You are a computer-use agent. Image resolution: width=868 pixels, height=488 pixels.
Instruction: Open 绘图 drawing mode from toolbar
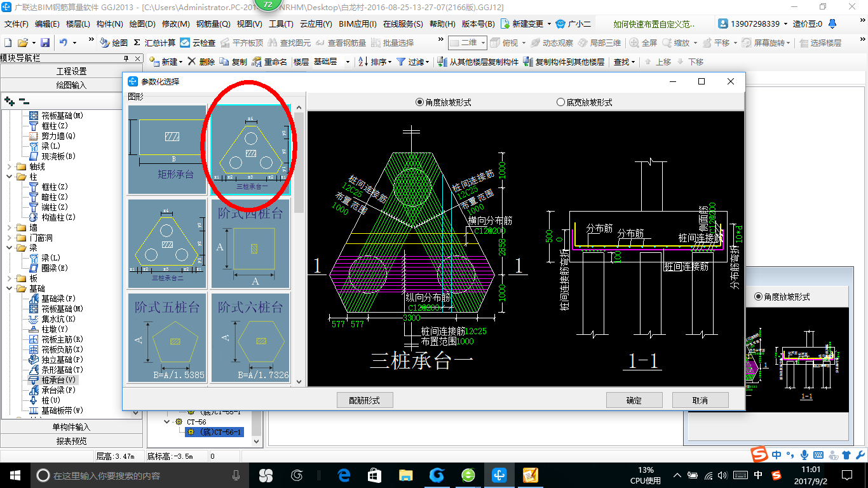tap(114, 43)
